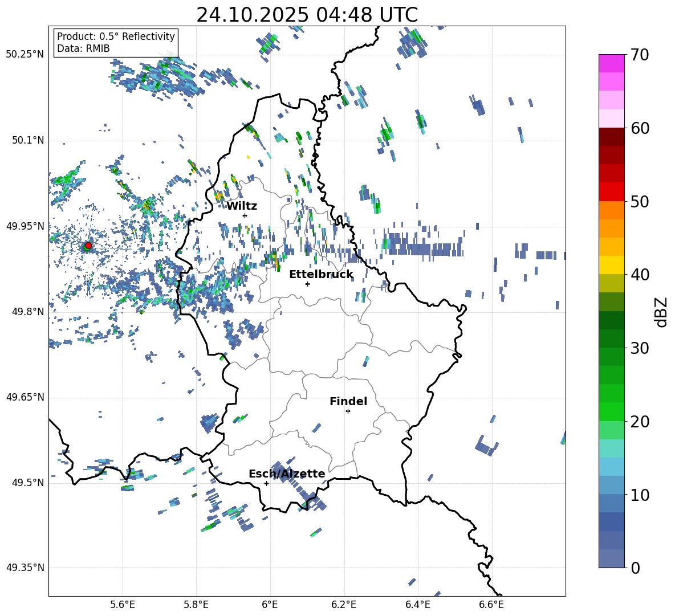Click the title 24.10.2025 04:48 UTC

[307, 15]
